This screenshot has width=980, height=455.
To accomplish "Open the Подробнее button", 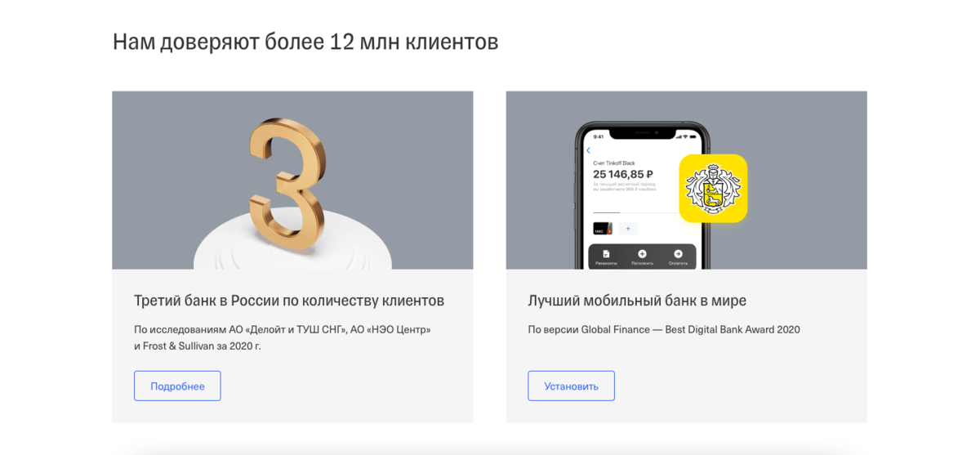I will [177, 386].
